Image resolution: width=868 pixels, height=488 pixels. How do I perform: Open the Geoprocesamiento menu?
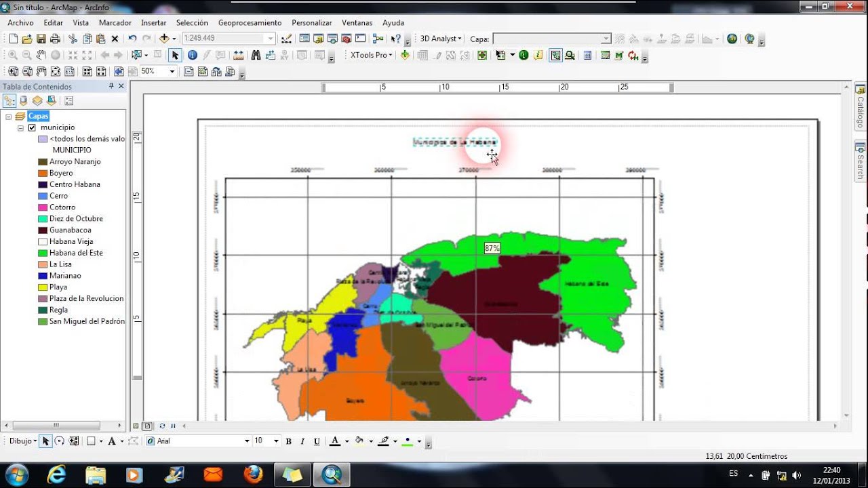pos(250,22)
